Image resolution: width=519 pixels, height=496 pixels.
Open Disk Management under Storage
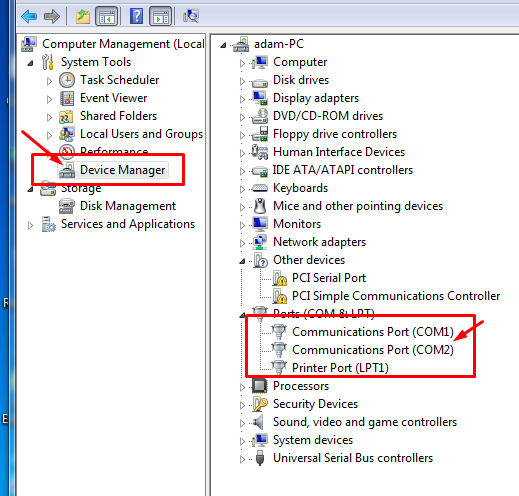(128, 206)
